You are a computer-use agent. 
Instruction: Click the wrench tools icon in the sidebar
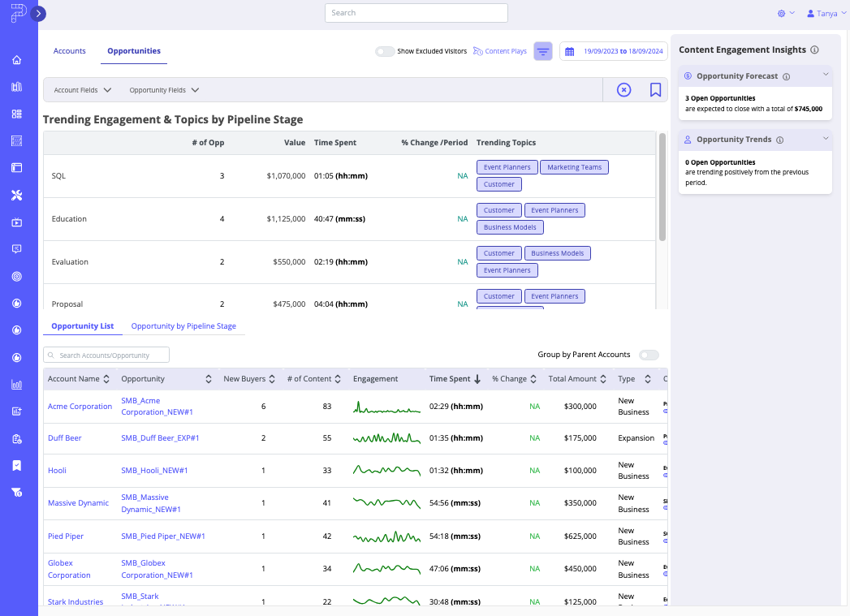tap(16, 195)
